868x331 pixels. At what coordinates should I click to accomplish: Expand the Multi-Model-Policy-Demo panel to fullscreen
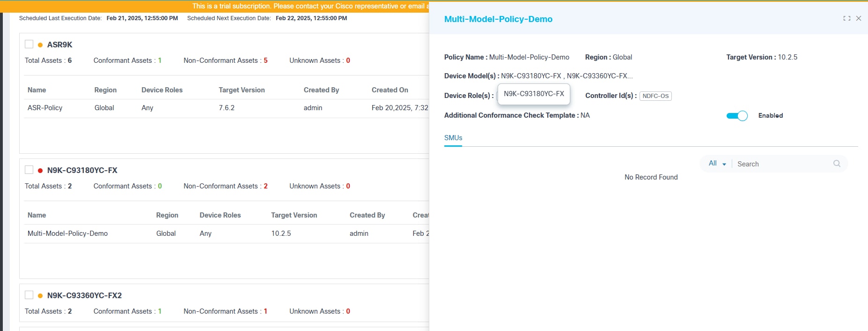[846, 18]
